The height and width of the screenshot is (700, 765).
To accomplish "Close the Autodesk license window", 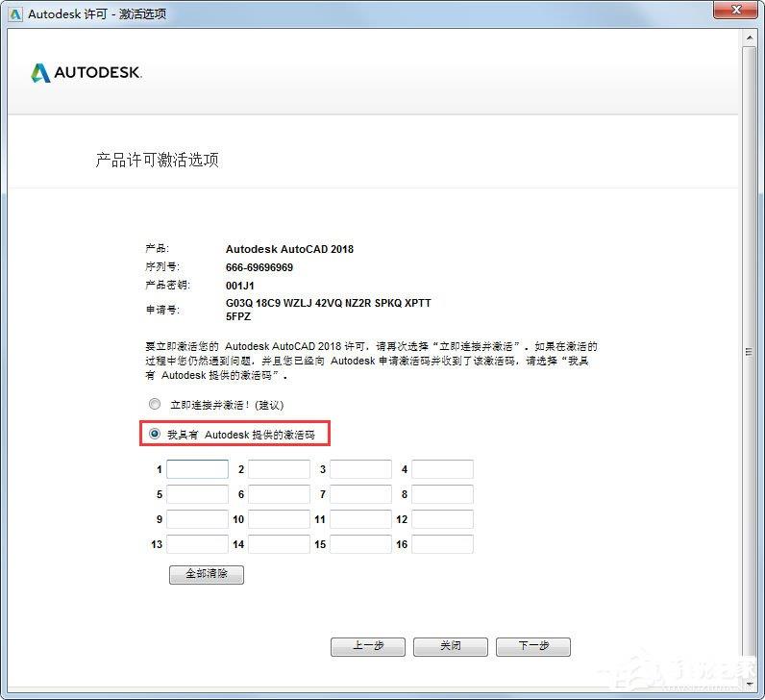I will click(736, 10).
